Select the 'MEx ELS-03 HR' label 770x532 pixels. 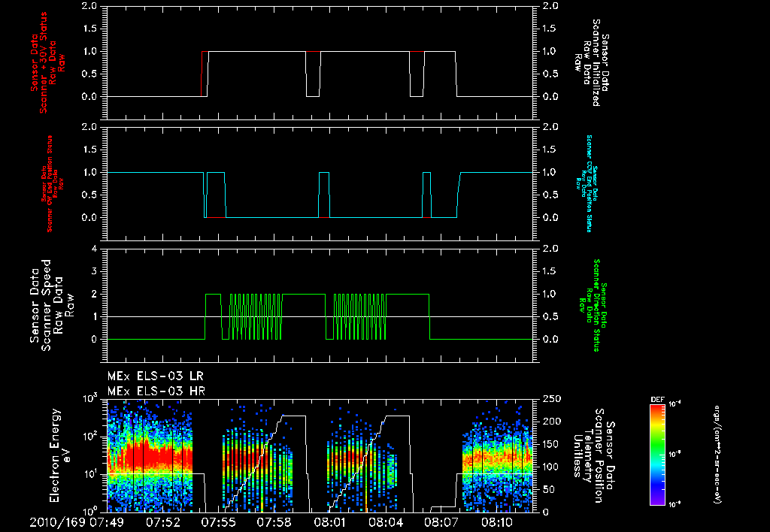156,391
